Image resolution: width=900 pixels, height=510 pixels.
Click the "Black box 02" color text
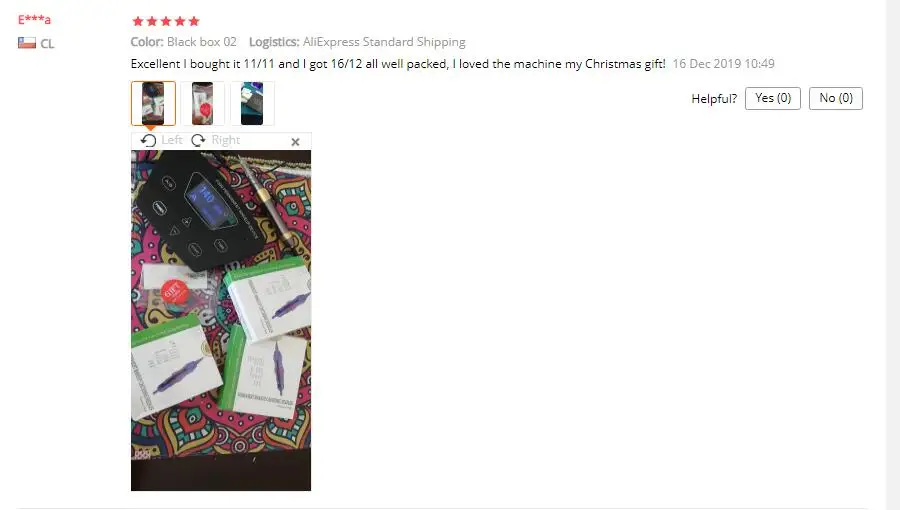[201, 42]
